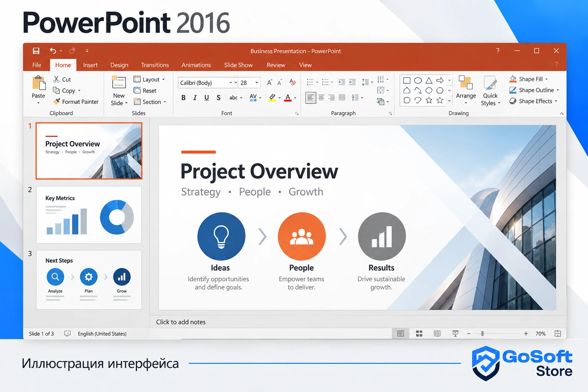
Task: Open spell check icon in status bar
Action: (67, 334)
